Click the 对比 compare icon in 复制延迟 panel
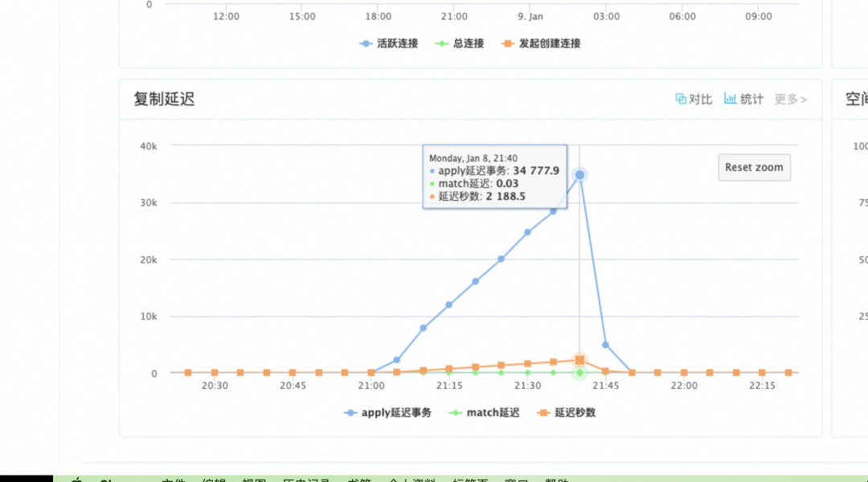 [681, 99]
